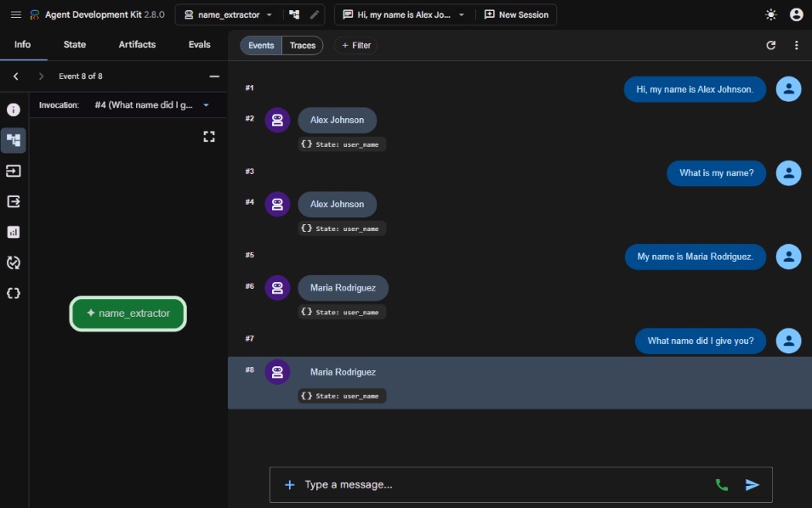Open the name_extractor agent dropdown

coord(229,14)
